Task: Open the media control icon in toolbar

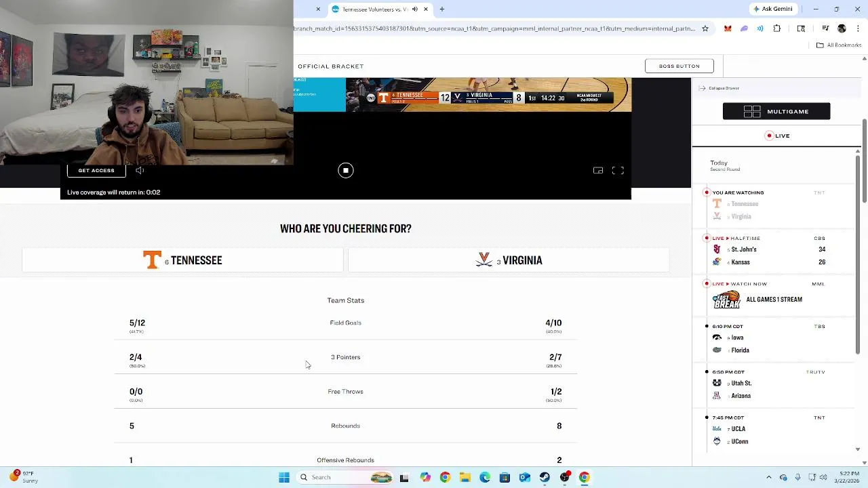Action: pos(825,28)
